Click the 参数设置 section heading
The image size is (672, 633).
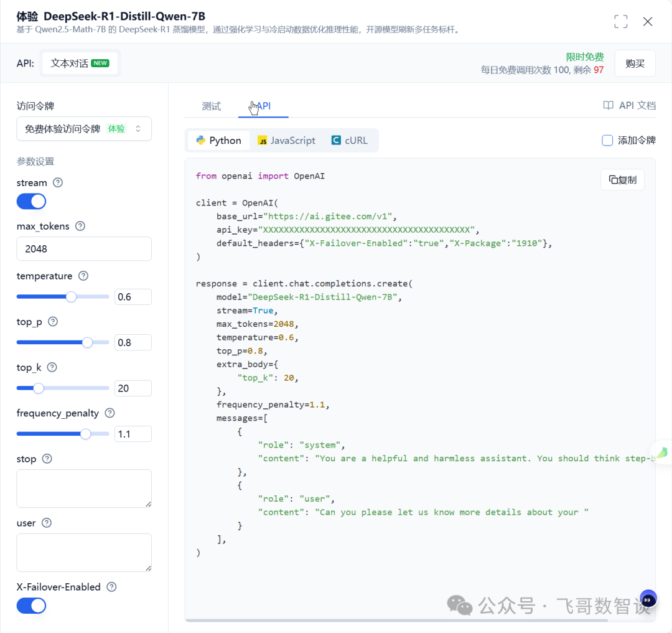click(x=35, y=161)
